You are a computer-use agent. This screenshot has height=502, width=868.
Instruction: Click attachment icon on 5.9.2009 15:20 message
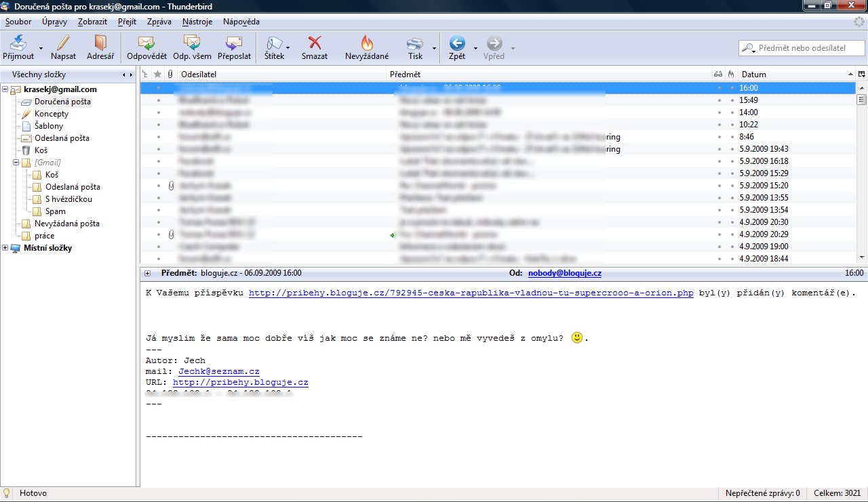(171, 186)
